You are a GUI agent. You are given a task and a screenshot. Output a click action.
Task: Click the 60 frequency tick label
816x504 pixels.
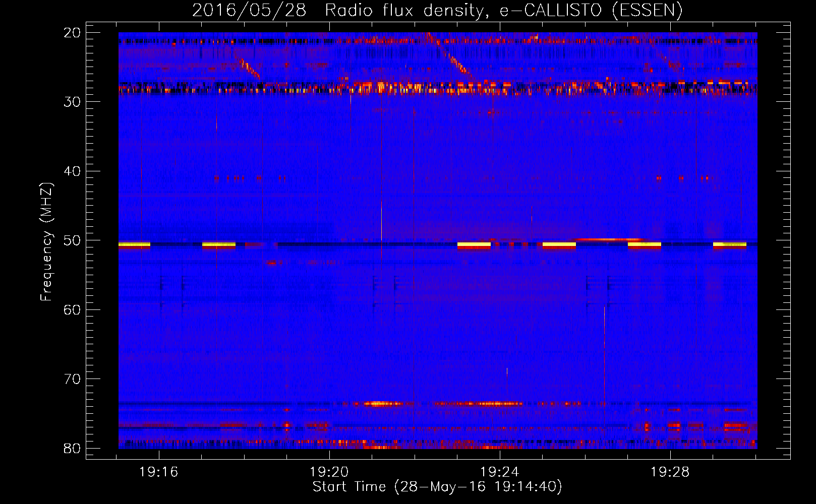(72, 309)
